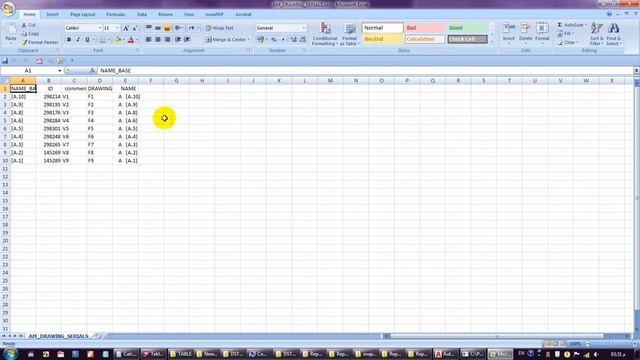This screenshot has height=360, width=640.
Task: Align text right
Action: click(x=167, y=40)
